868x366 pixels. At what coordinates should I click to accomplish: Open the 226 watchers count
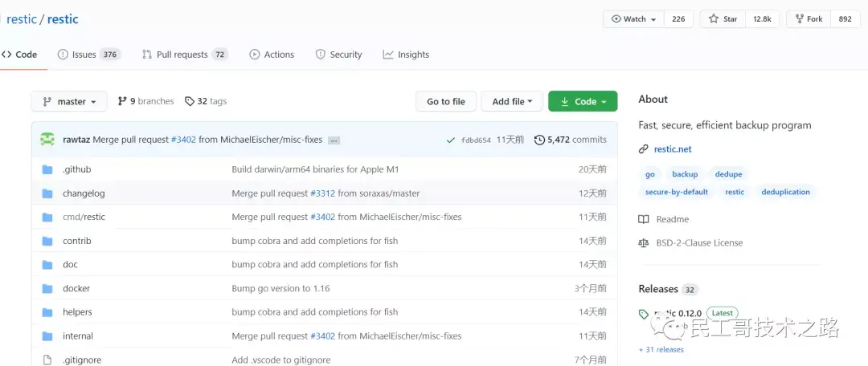[678, 18]
